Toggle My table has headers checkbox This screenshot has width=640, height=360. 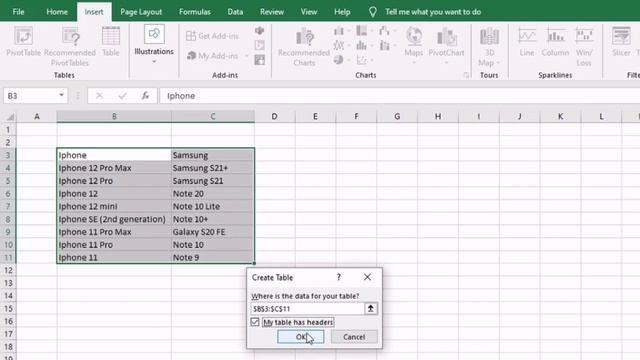(x=255, y=322)
